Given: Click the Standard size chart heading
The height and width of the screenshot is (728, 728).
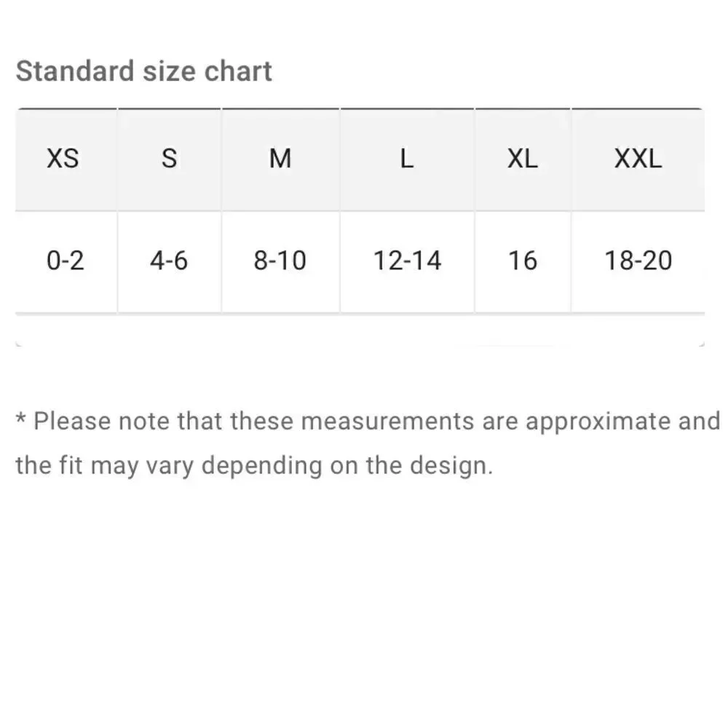Looking at the screenshot, I should pyautogui.click(x=144, y=71).
